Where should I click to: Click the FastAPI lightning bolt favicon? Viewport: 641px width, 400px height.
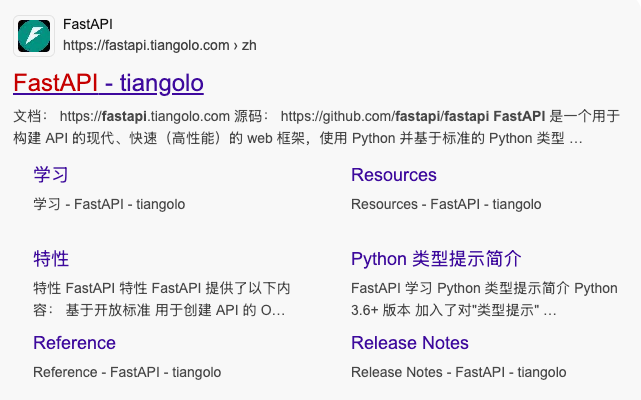(x=34, y=36)
